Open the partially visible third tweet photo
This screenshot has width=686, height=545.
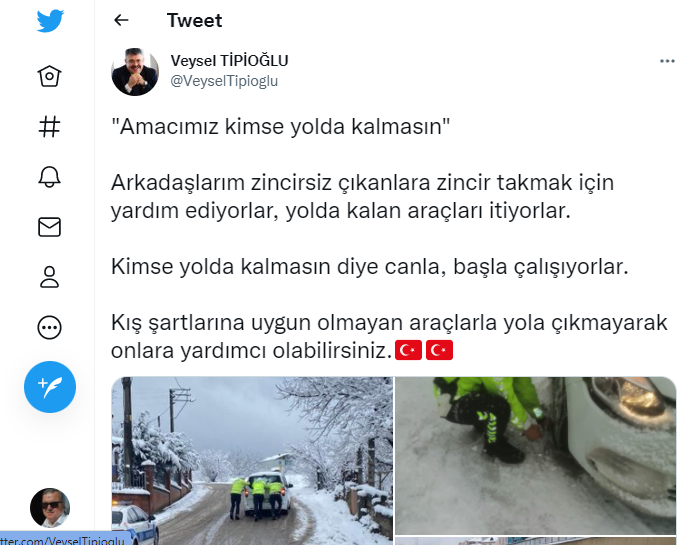(x=536, y=541)
